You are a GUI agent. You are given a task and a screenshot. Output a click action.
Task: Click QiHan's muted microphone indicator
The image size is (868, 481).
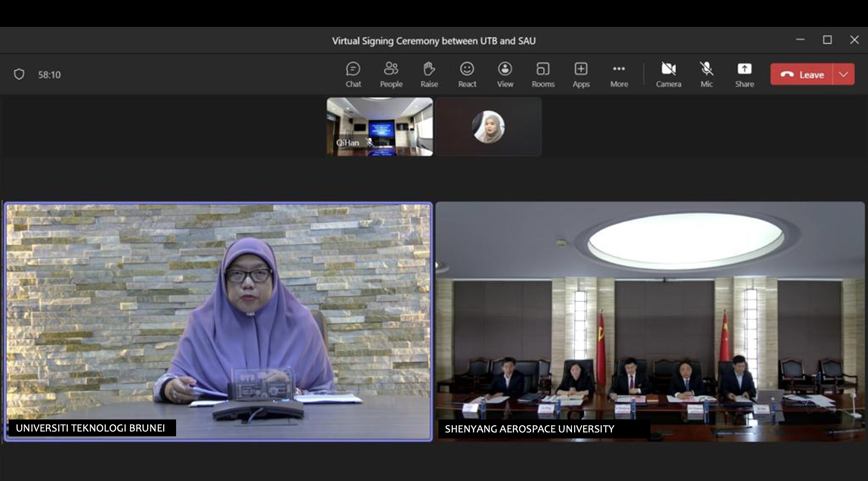[x=370, y=143]
